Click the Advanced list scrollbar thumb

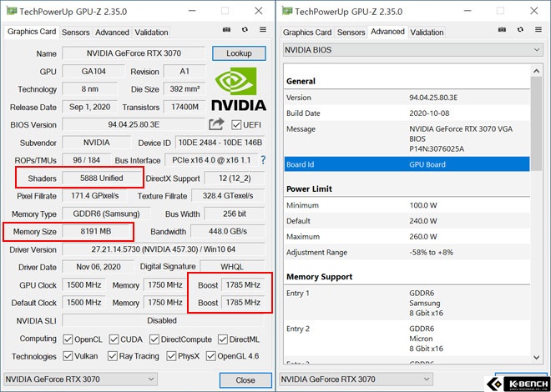[536, 123]
